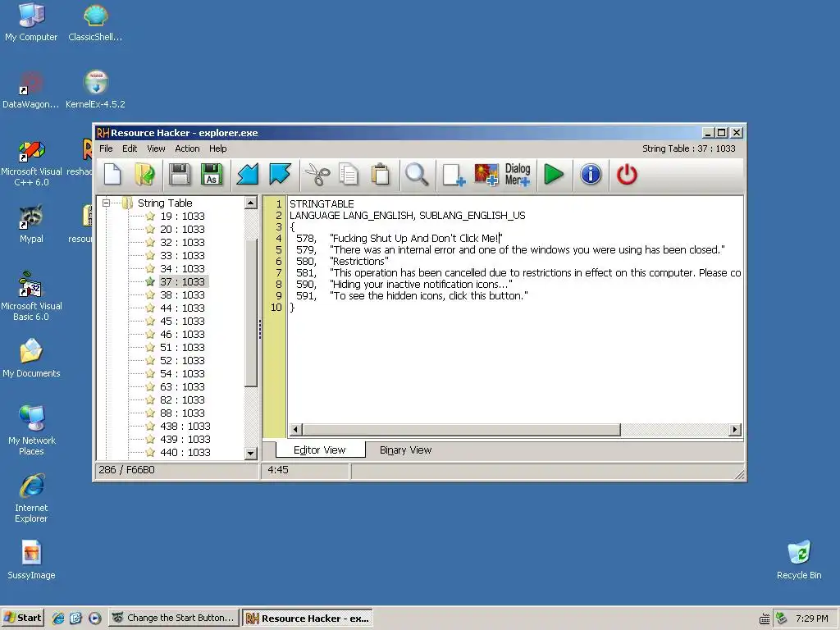Click the editor horizontal scroll left arrow
This screenshot has height=630, width=840.
[295, 430]
